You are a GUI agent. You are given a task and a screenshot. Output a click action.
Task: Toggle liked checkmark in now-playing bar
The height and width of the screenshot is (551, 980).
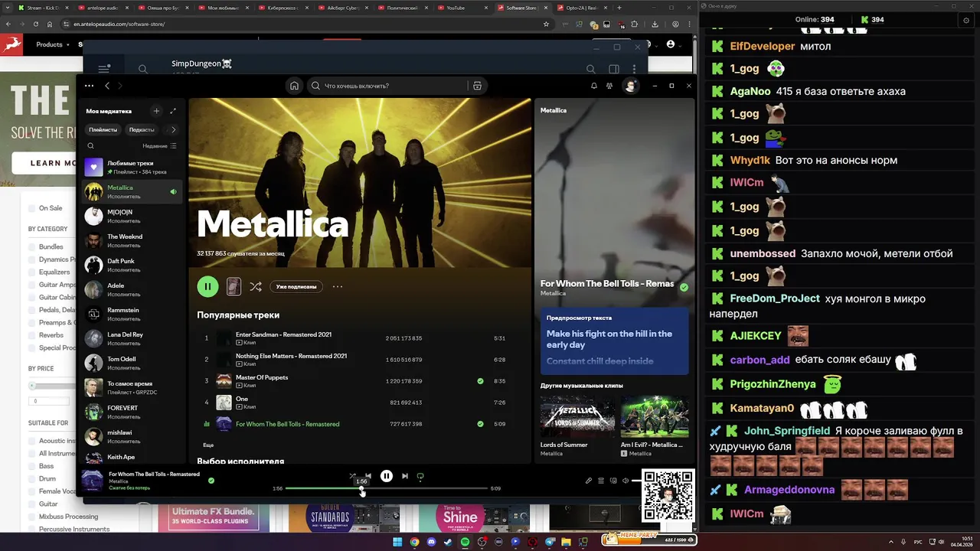[211, 481]
